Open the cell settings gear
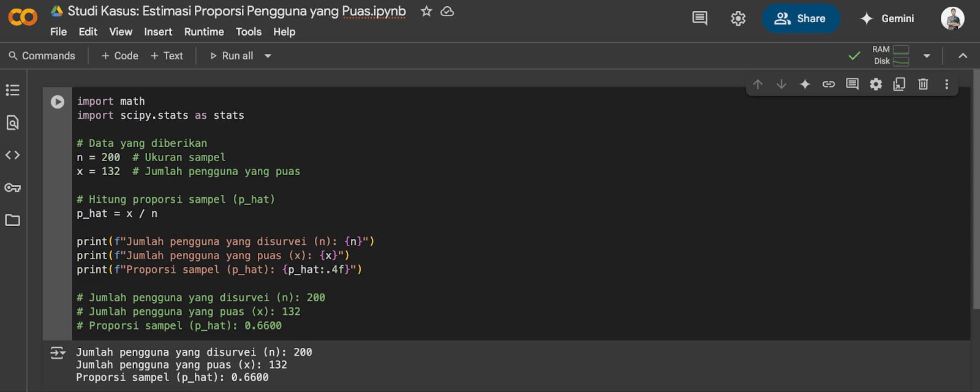This screenshot has height=392, width=980. click(876, 85)
